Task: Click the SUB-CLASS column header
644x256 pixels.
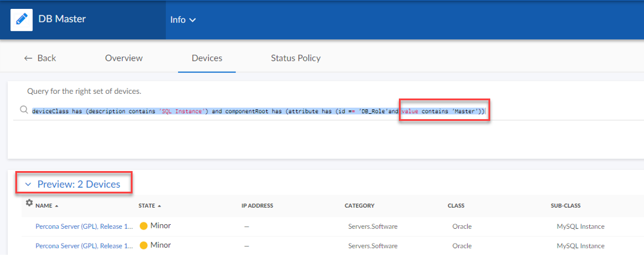Action: (566, 206)
